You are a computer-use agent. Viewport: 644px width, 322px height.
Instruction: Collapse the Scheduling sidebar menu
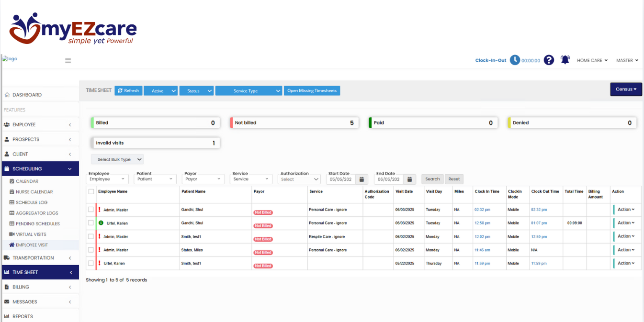click(40, 169)
